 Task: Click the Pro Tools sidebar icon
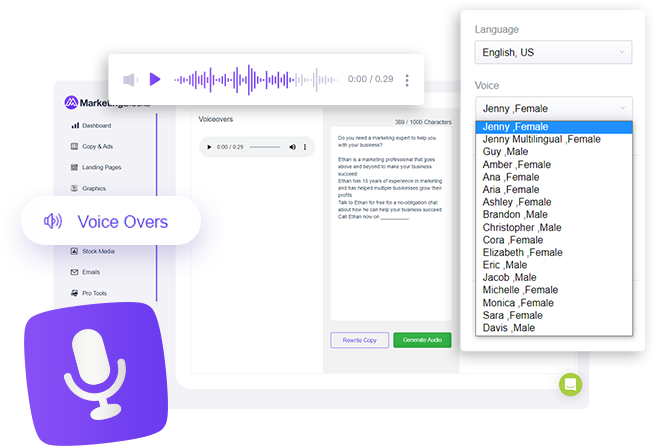74,293
